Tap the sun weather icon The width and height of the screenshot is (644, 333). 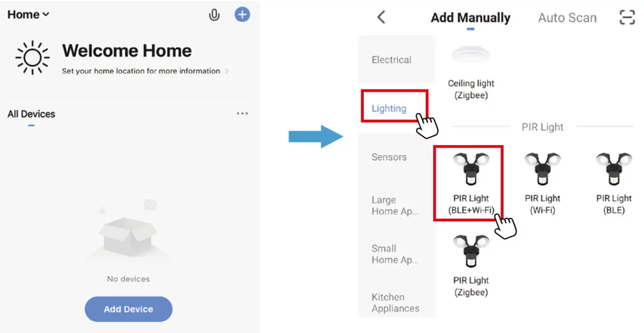point(33,57)
